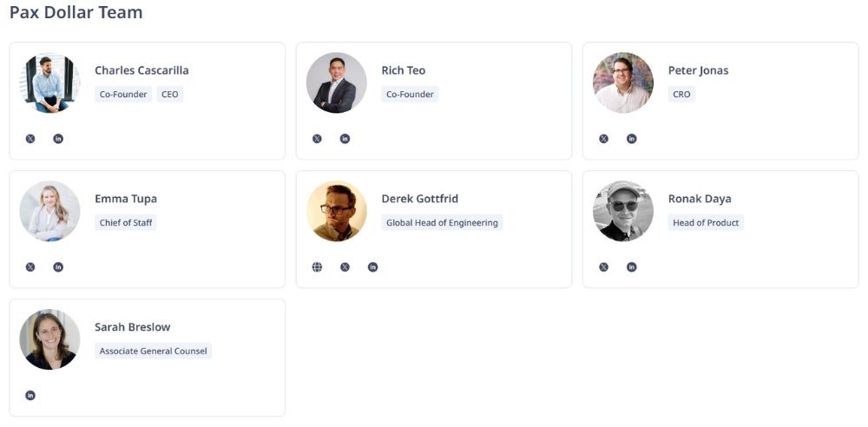The height and width of the screenshot is (427, 868).
Task: Click Ronak Daya's X icon
Action: 603,267
